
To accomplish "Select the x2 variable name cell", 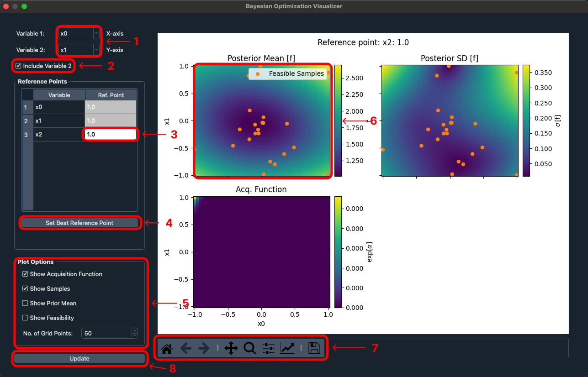I will 59,135.
